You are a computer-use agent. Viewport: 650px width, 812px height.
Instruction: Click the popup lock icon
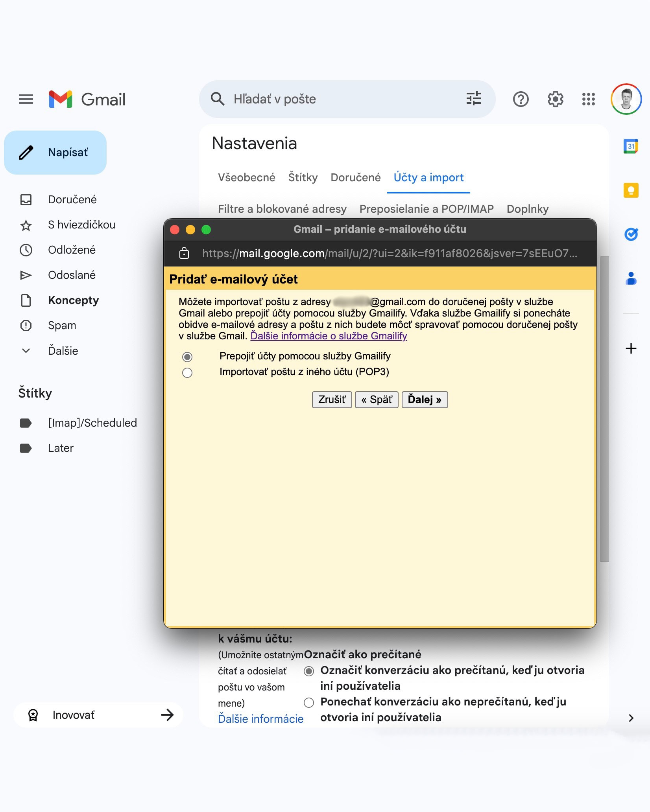(x=184, y=253)
